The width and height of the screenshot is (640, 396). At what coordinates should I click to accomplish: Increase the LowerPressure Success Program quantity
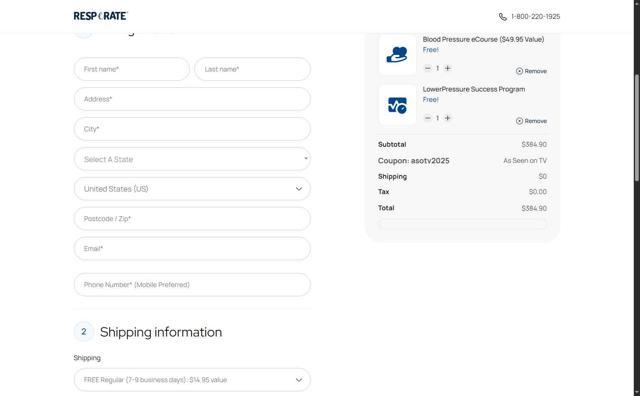tap(447, 118)
